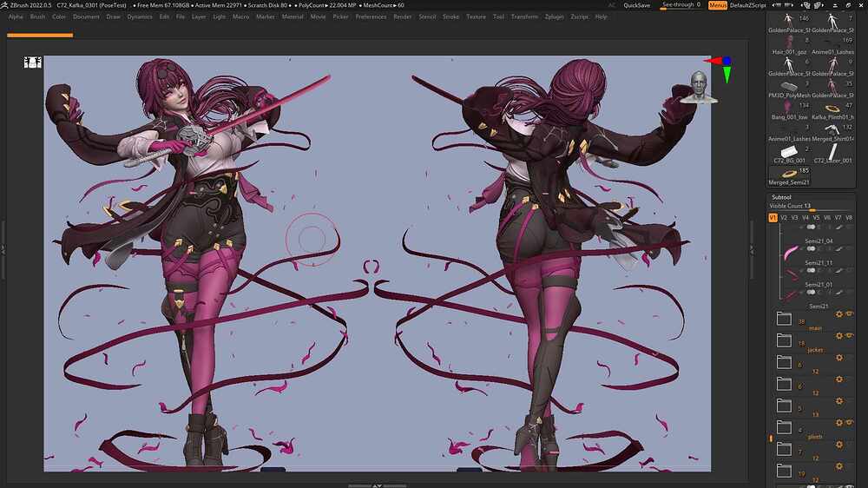Viewport: 868px width, 488px height.
Task: Activate visibility set V1
Action: [x=773, y=218]
